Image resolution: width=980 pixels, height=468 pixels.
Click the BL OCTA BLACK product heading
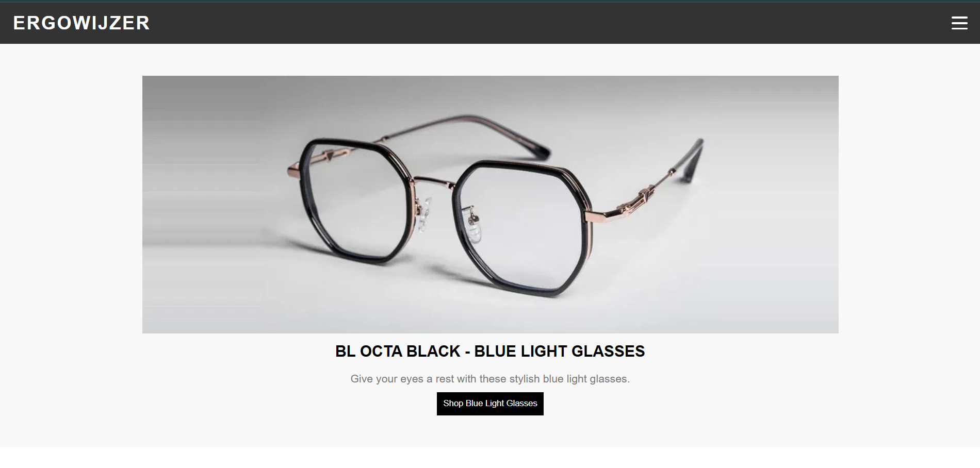(490, 351)
